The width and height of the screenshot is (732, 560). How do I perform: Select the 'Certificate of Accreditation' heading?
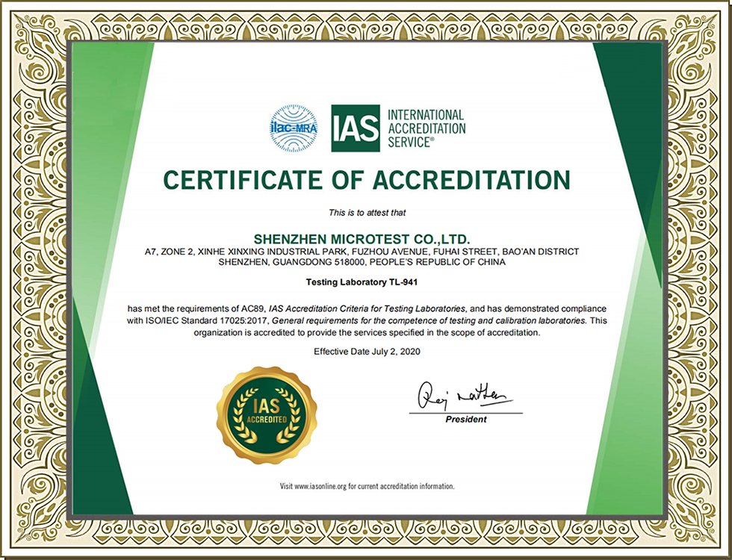coord(367,180)
